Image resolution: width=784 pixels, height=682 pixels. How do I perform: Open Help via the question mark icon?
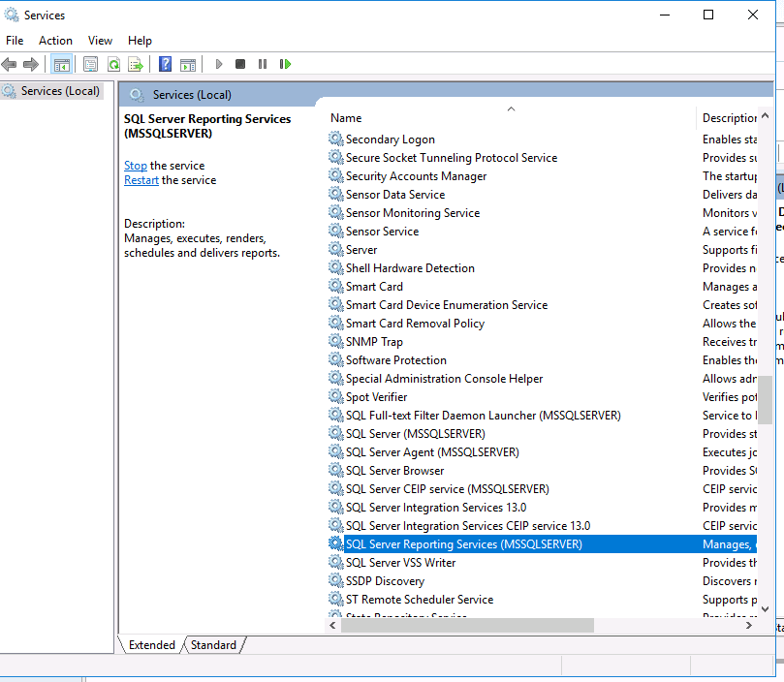click(165, 65)
